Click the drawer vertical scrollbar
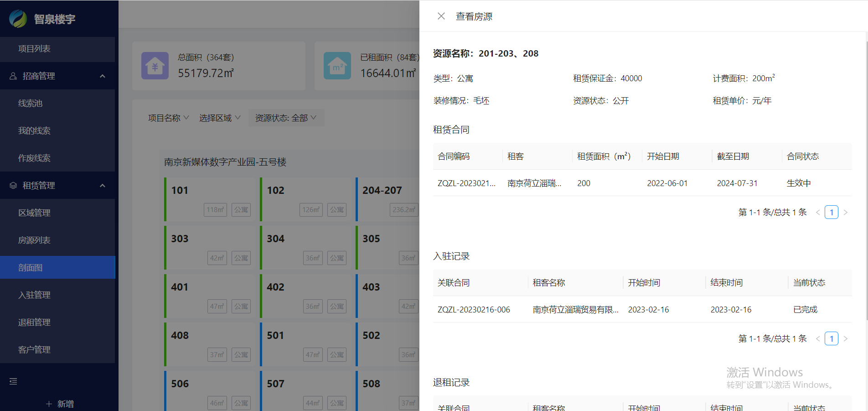Screen dimensions: 868x411 [x=866, y=180]
